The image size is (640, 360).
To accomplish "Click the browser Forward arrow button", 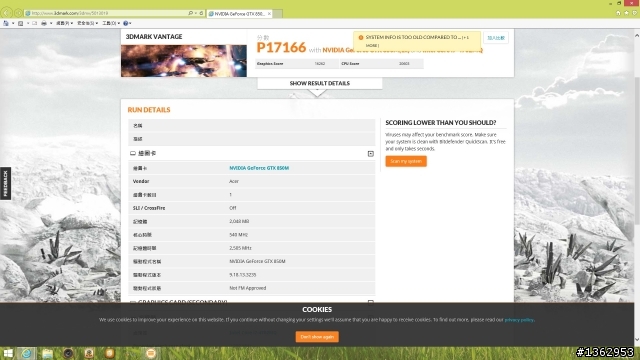I will (x=18, y=13).
